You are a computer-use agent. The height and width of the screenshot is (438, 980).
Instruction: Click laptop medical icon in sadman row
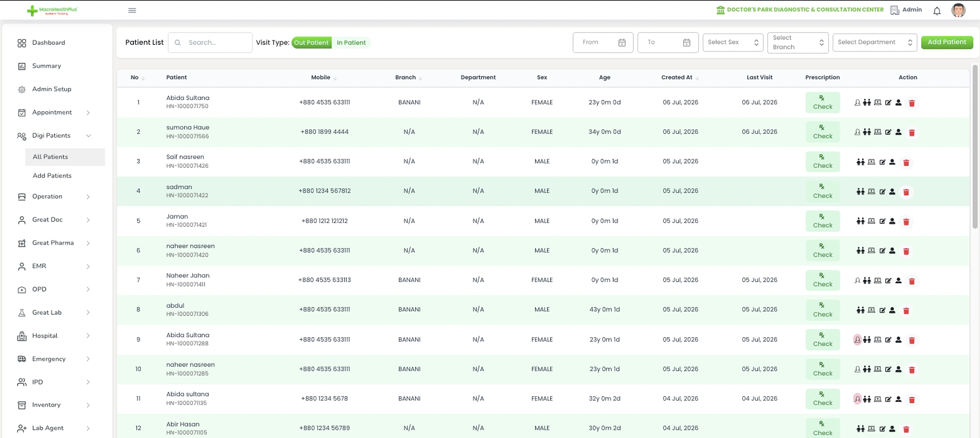[x=871, y=191]
